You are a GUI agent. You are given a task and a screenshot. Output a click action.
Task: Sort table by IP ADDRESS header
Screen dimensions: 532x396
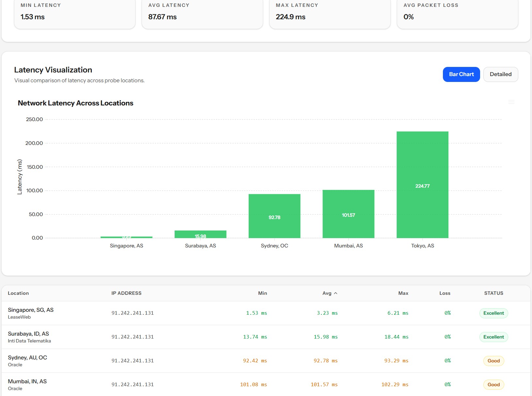pyautogui.click(x=126, y=293)
